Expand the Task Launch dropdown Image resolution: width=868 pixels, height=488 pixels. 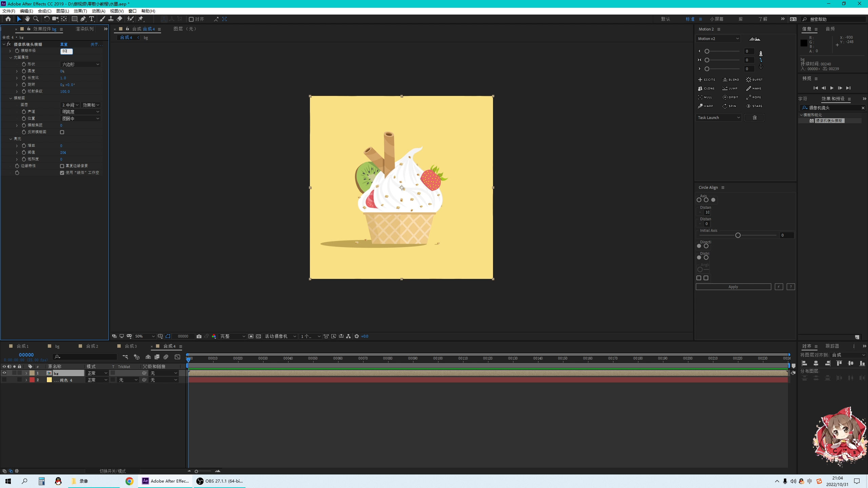(718, 118)
